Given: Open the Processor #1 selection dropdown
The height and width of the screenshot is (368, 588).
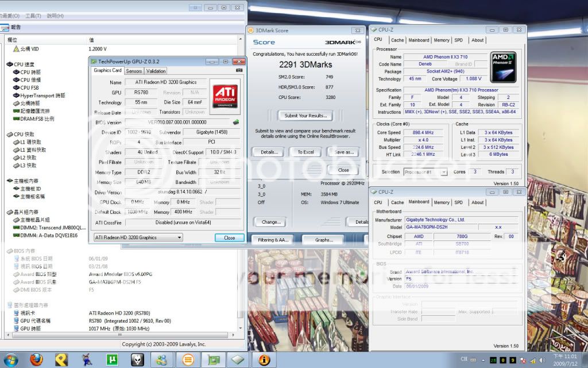Looking at the screenshot, I should [425, 172].
